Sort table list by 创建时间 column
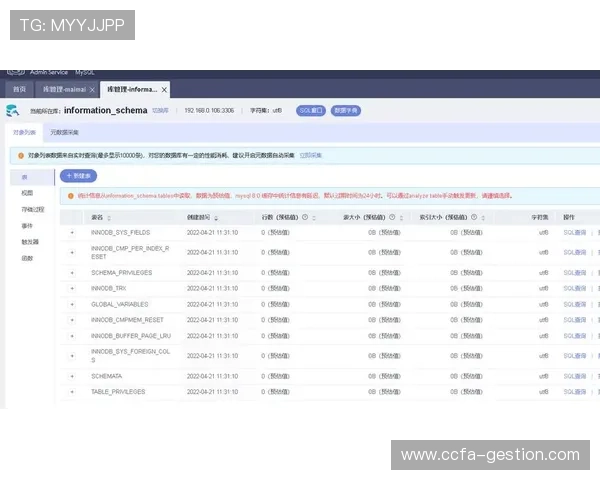This screenshot has width=600, height=480. pos(216,218)
